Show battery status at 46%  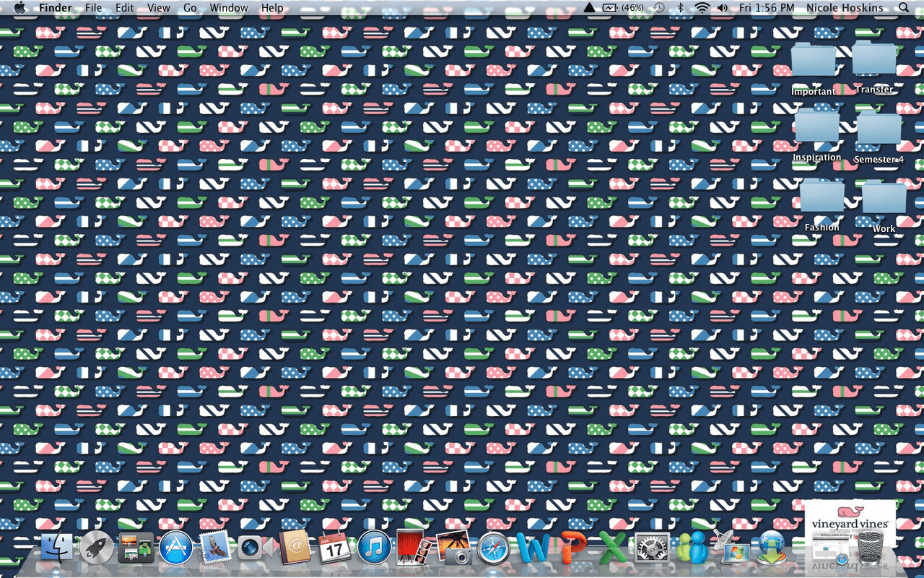coord(624,8)
